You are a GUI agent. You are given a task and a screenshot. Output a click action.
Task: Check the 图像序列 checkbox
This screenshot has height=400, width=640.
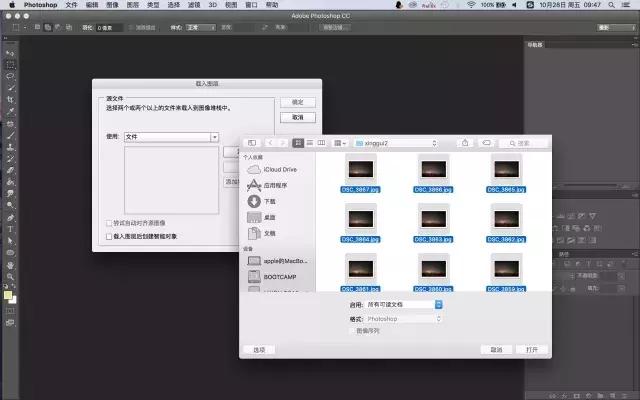[351, 330]
